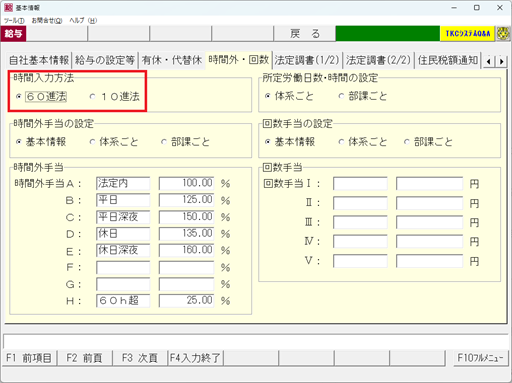The image size is (512, 383).
Task: Click 時間外手当D rate field 135.00
Action: [x=187, y=234]
